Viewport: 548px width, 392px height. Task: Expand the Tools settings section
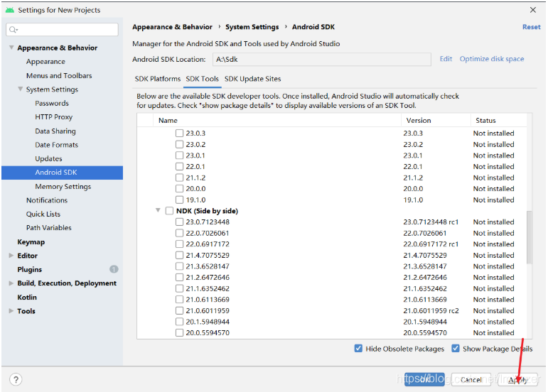coord(11,310)
